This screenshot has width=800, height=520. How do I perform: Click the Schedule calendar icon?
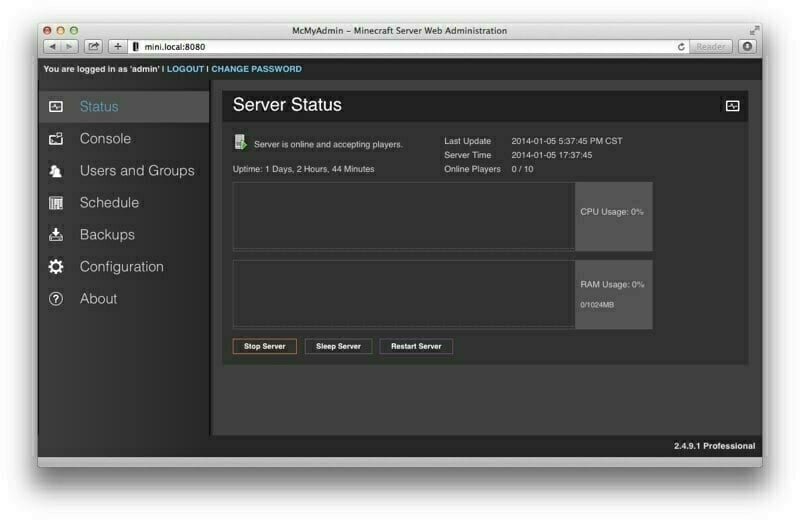point(56,203)
